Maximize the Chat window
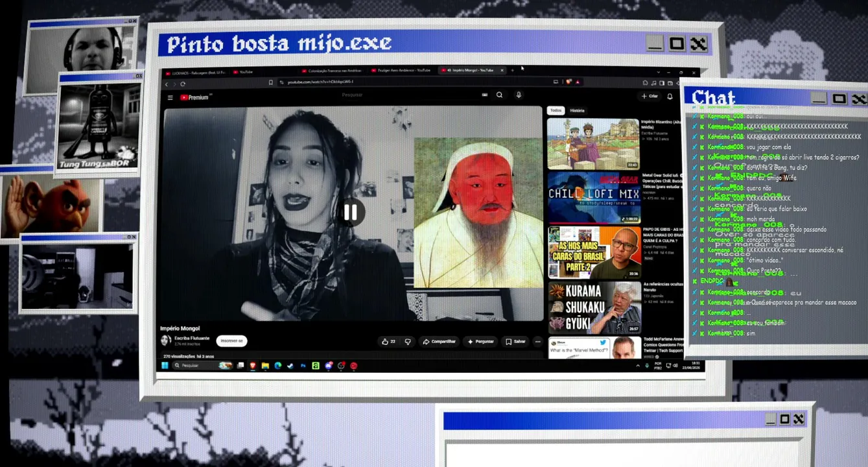This screenshot has width=868, height=467. click(839, 99)
